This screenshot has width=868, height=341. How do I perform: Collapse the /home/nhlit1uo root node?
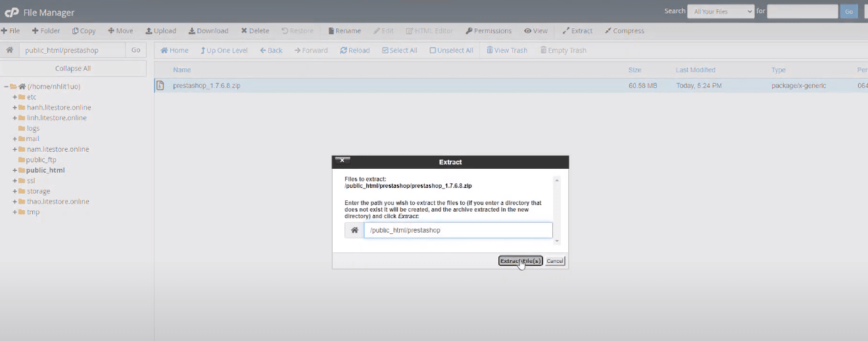[6, 87]
